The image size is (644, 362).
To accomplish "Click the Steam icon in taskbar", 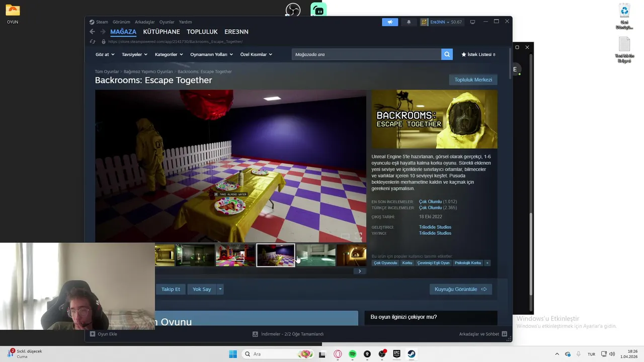I will pyautogui.click(x=412, y=354).
